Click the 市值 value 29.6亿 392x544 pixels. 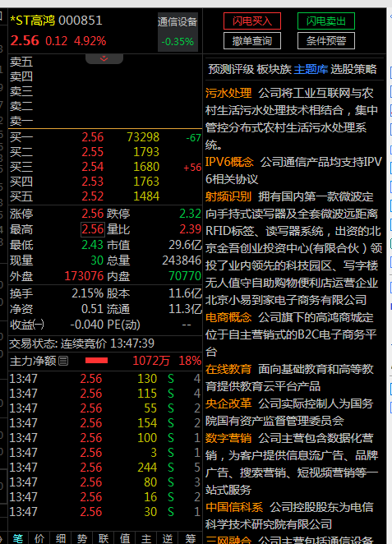pos(185,245)
